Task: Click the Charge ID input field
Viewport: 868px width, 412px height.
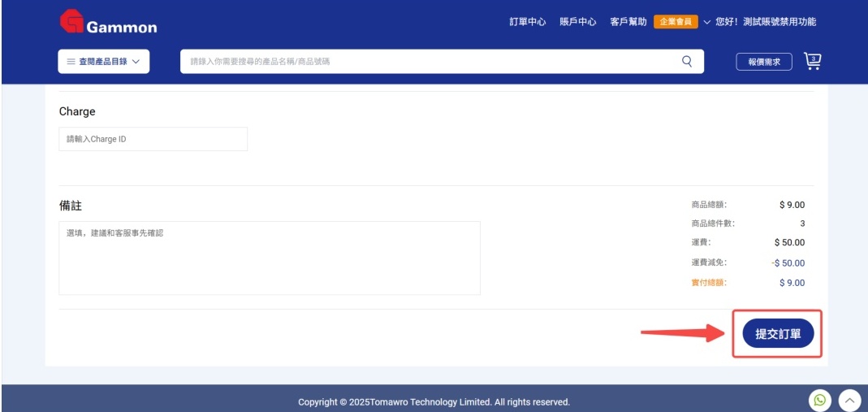Action: [153, 139]
